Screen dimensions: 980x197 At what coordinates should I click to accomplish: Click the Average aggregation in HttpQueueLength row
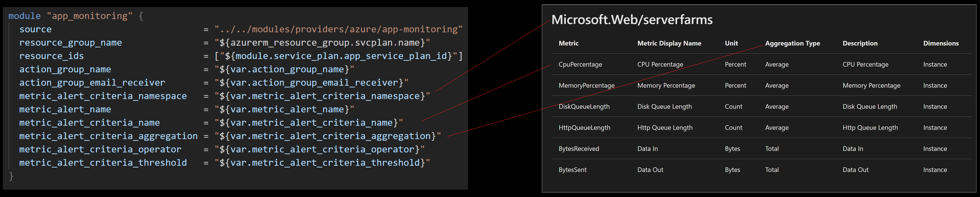pos(777,128)
